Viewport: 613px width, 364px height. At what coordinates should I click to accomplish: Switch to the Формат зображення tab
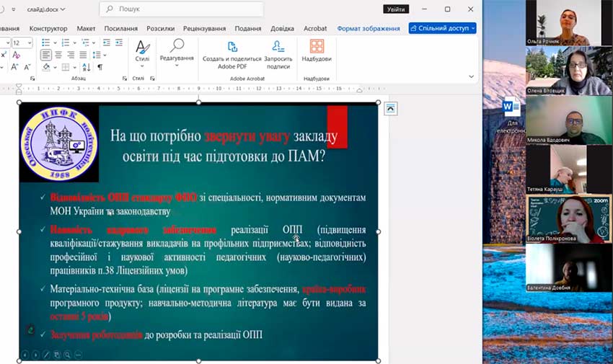click(x=368, y=28)
